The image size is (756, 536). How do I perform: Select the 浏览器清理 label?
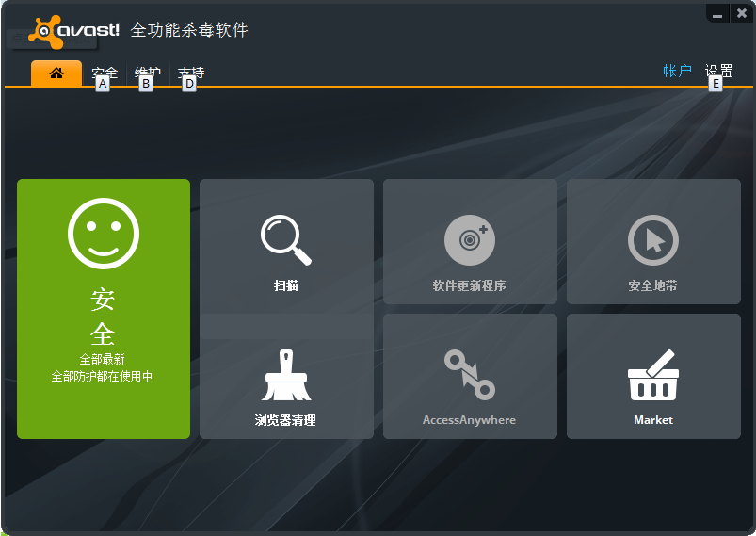[x=285, y=420]
